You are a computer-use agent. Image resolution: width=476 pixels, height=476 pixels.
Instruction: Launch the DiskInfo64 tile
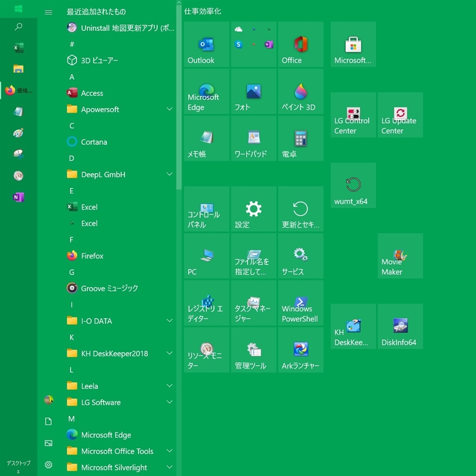[400, 326]
